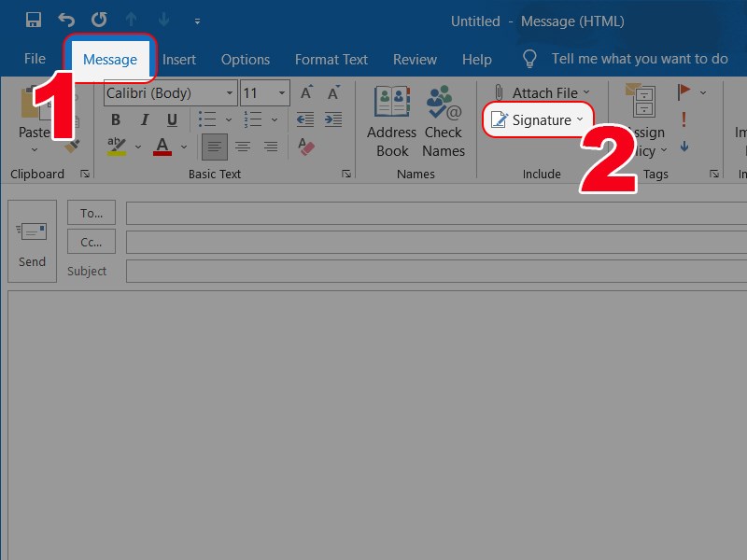Decrease font size with Shrink Font icon
Image resolution: width=747 pixels, height=560 pixels.
[x=333, y=92]
